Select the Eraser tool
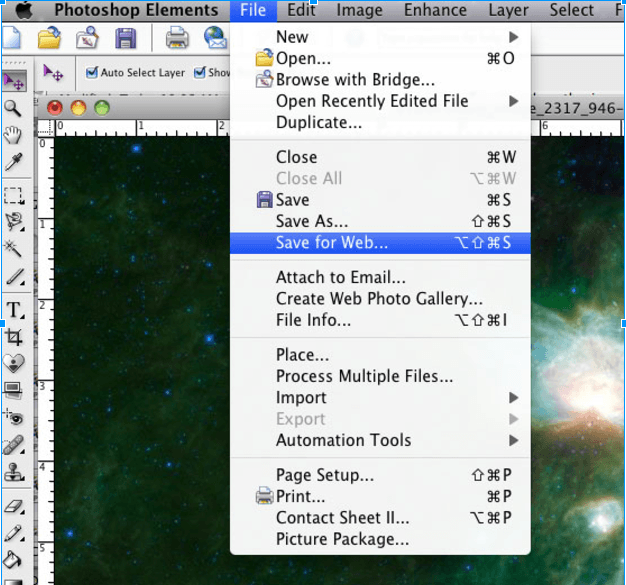 [14, 506]
